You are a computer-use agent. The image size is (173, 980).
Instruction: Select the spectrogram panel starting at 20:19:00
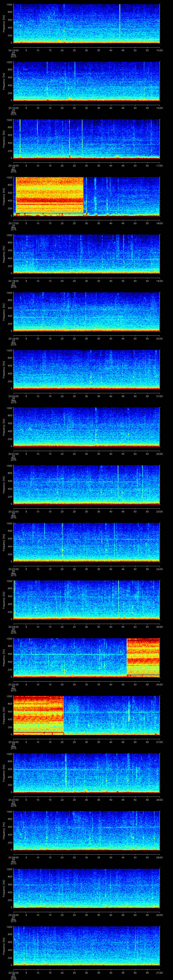(x=87, y=312)
